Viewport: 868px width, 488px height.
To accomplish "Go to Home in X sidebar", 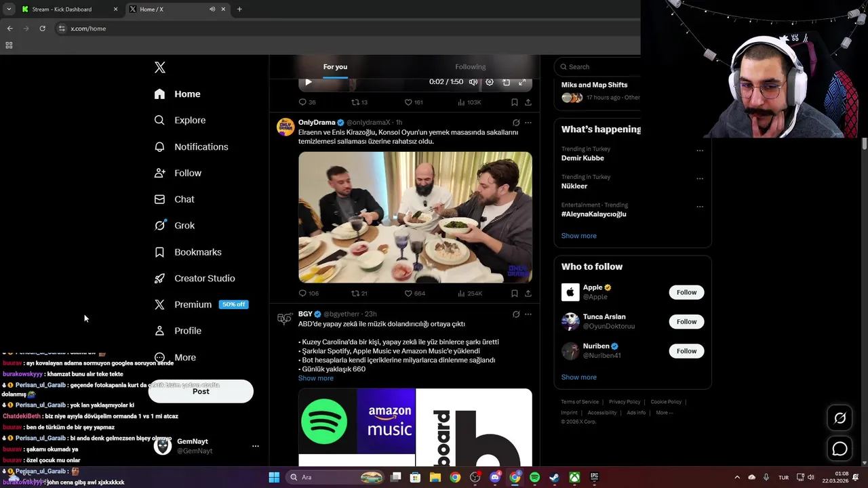I will (x=178, y=94).
